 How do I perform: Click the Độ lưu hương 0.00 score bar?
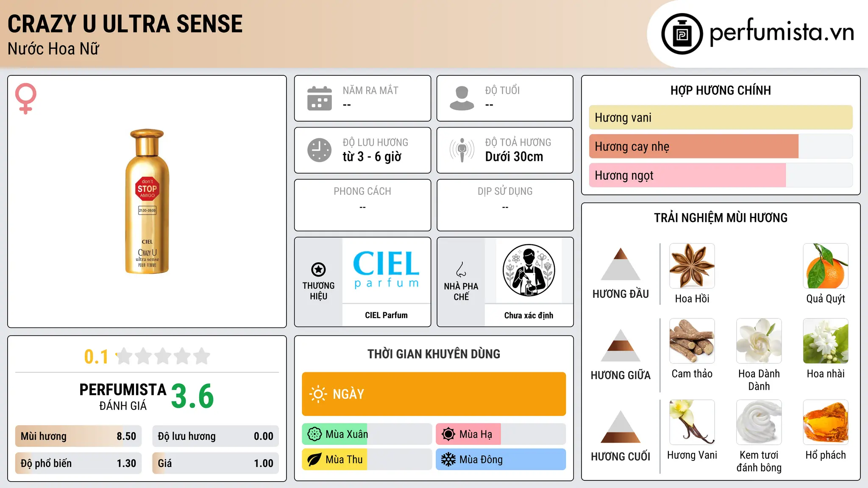(x=216, y=436)
